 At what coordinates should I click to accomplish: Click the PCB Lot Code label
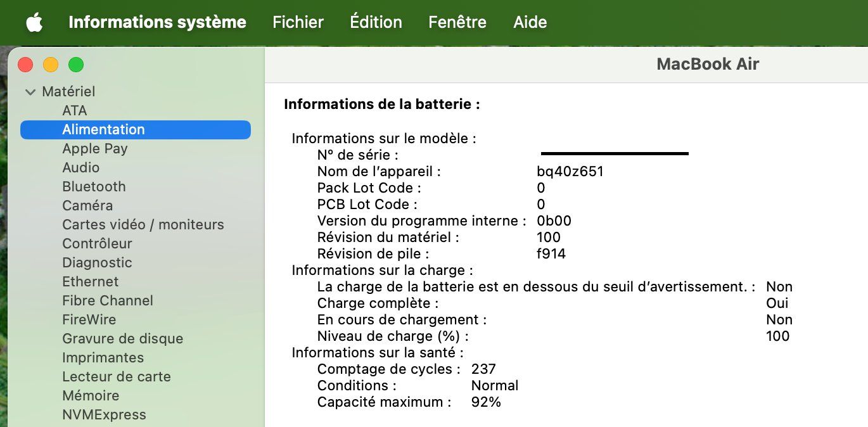click(367, 205)
